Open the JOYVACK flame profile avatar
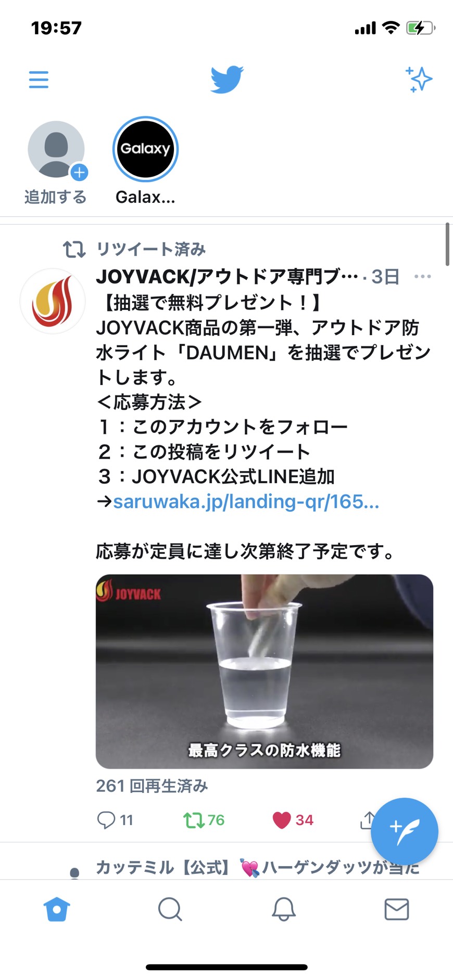 [53, 302]
